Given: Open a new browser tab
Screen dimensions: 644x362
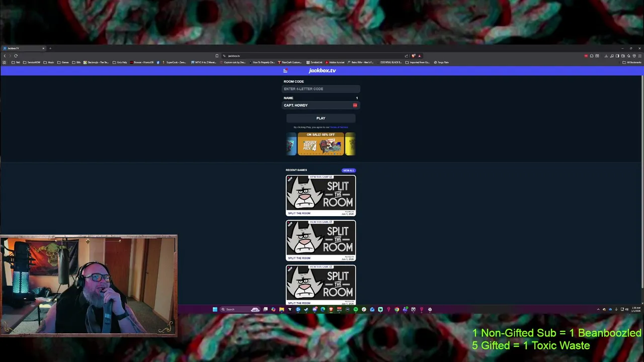Looking at the screenshot, I should tap(50, 48).
